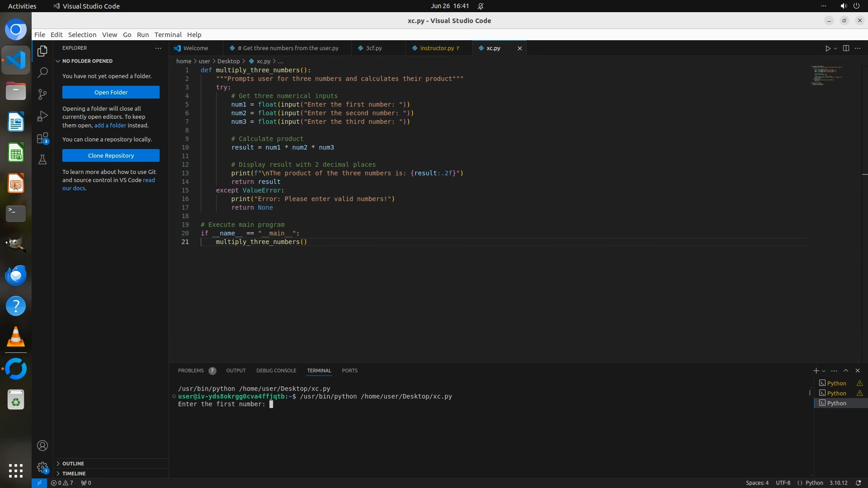868x488 pixels.
Task: Click the Split Editor Right icon
Action: (846, 48)
